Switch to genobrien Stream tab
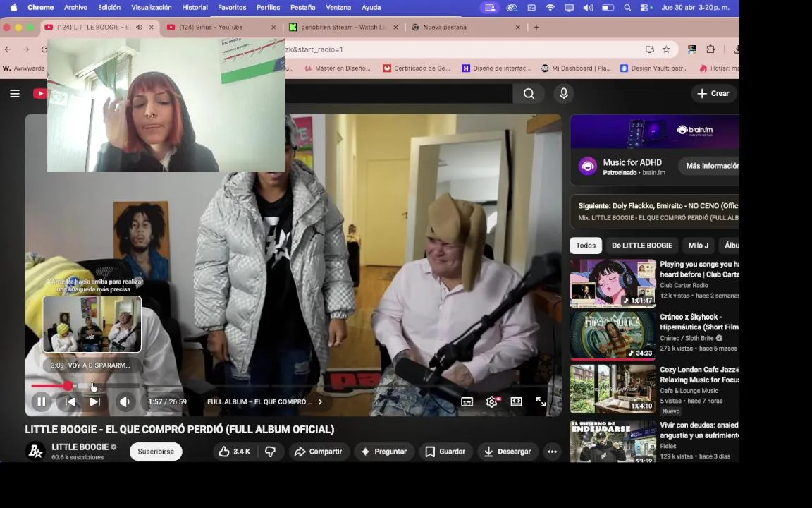The height and width of the screenshot is (508, 812). point(343,27)
